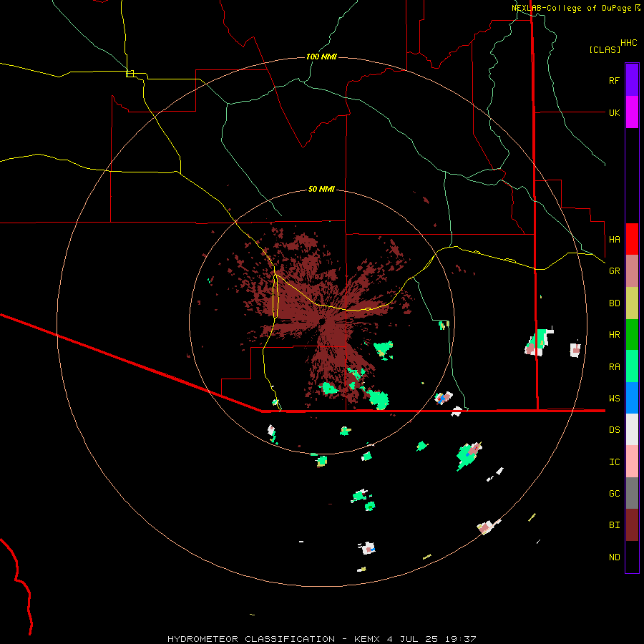Image resolution: width=644 pixels, height=644 pixels.
Task: Click the "19:37" timestamp in footer
Action: [x=461, y=639]
